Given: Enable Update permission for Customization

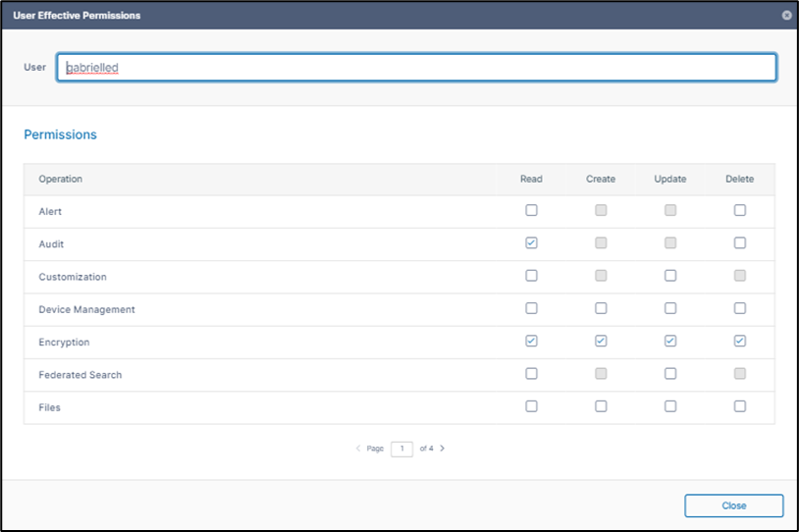Looking at the screenshot, I should [670, 276].
